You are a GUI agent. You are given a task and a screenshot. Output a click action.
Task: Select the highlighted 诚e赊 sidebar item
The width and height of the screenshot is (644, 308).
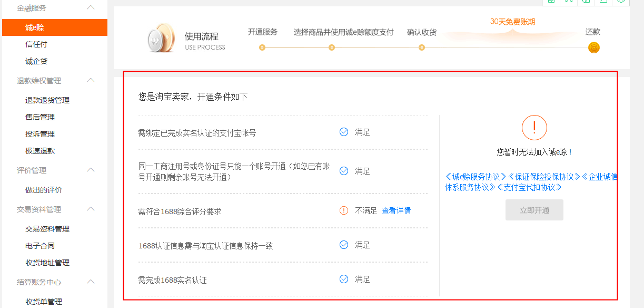55,27
